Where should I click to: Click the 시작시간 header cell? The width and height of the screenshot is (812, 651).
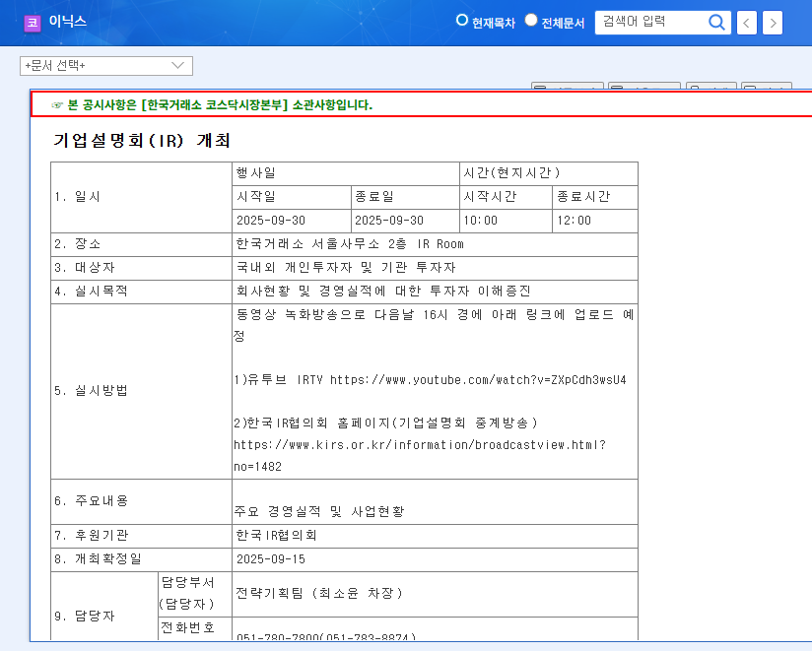pyautogui.click(x=506, y=197)
